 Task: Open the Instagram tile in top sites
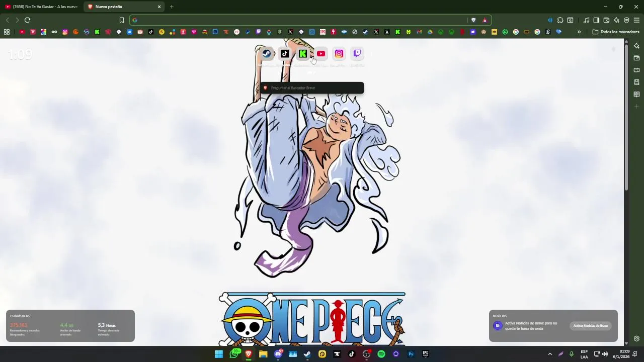click(x=339, y=54)
